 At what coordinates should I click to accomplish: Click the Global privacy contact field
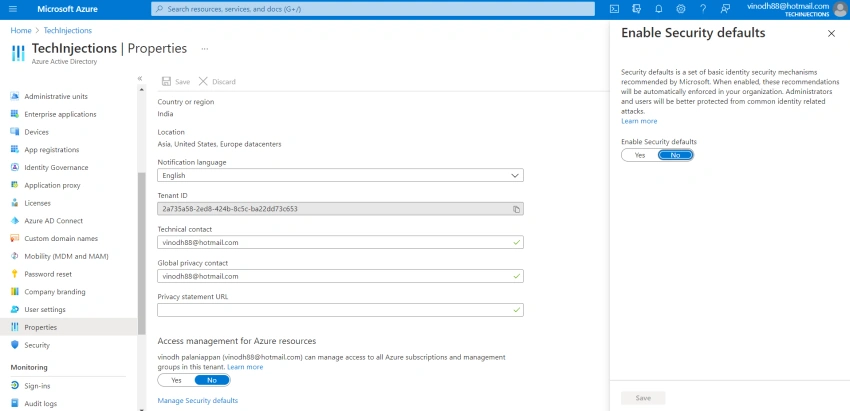pyautogui.click(x=340, y=276)
